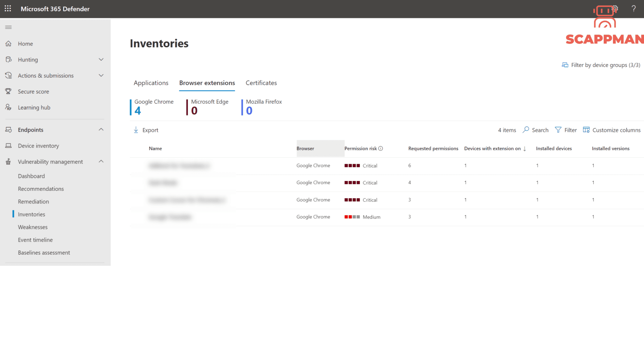This screenshot has width=644, height=362.
Task: Open Filter by device groups
Action: [x=601, y=65]
